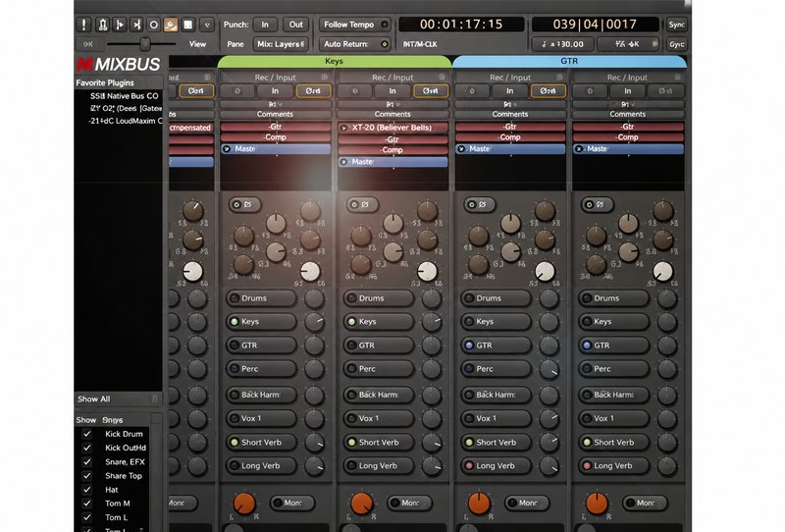Click the upper Sync button
Image resolution: width=785 pixels, height=532 pixels.
[x=676, y=25]
